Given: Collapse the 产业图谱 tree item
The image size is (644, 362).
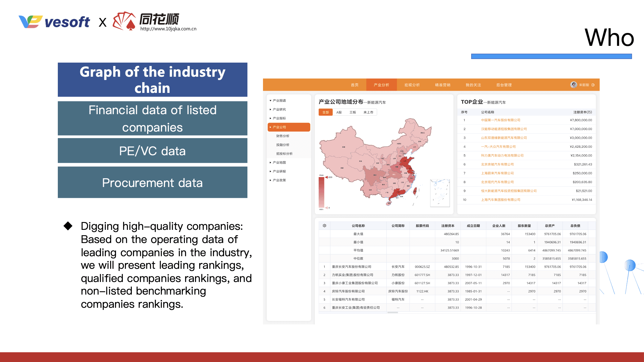Looking at the screenshot, I should point(279,101).
